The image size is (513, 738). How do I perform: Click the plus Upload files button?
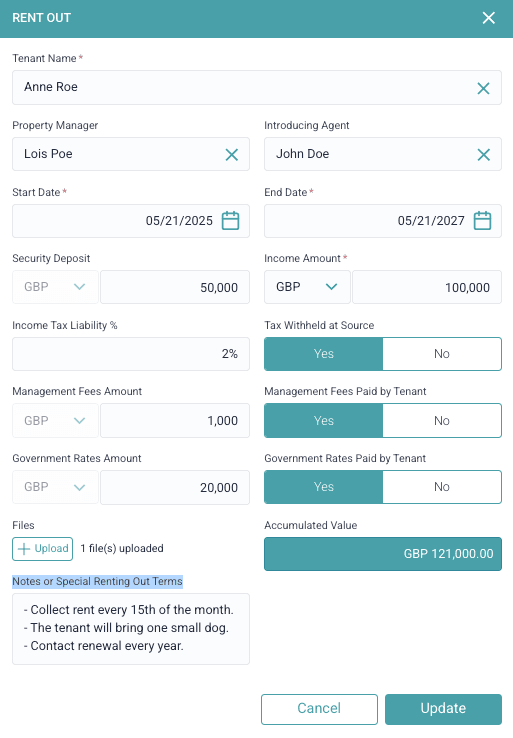[42, 549]
